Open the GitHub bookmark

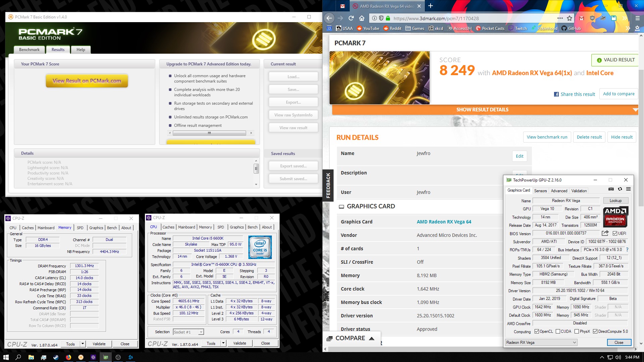click(x=571, y=29)
